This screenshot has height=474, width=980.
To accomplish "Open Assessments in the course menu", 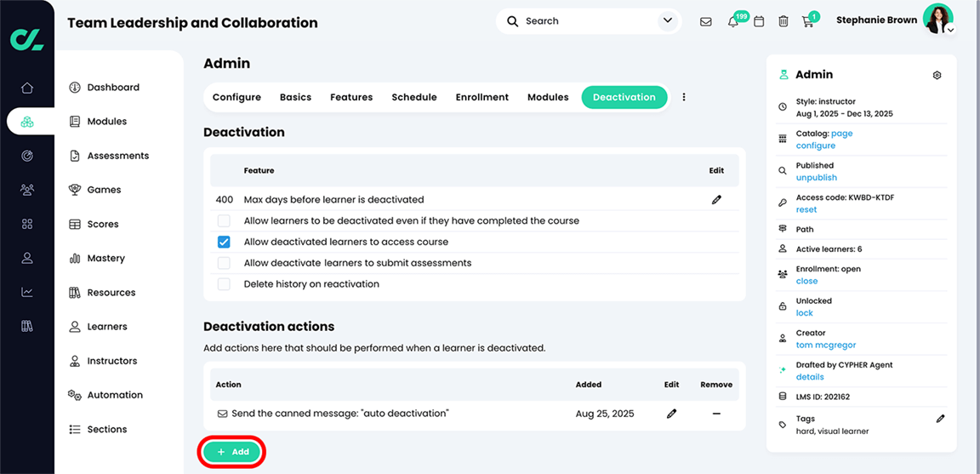I will point(118,156).
